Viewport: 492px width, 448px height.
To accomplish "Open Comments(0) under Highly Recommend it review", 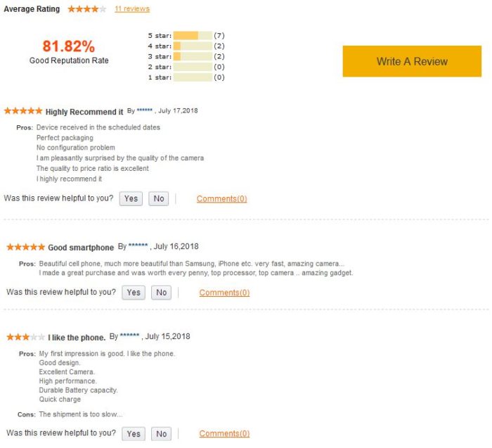I will (222, 199).
